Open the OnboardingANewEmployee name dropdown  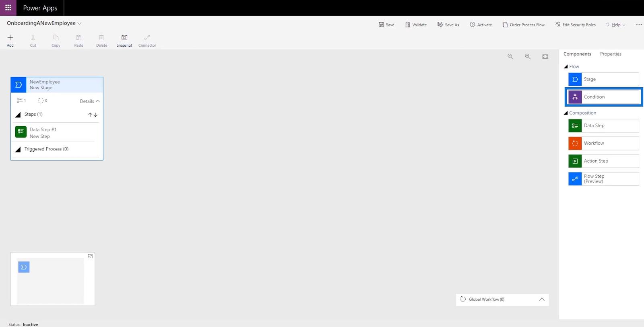79,23
